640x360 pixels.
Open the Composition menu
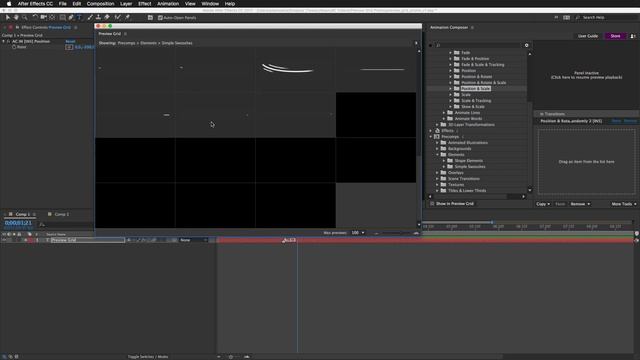pyautogui.click(x=100, y=4)
